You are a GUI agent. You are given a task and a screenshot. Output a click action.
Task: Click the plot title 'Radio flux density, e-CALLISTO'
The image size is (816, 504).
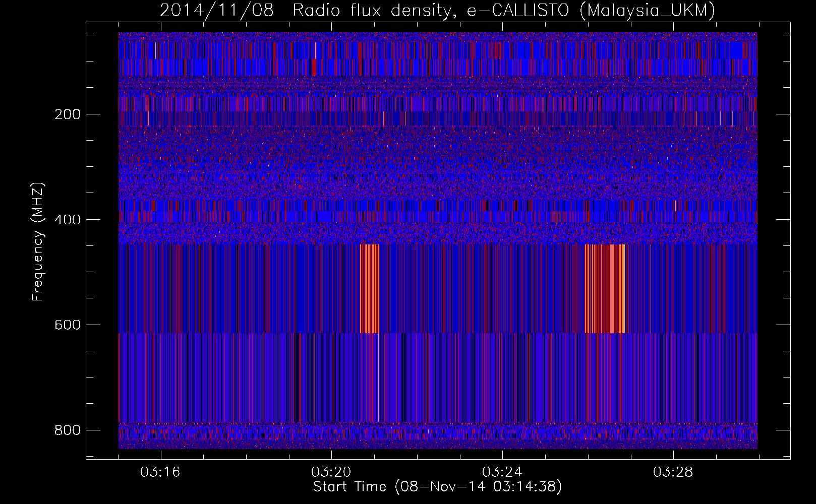point(430,10)
